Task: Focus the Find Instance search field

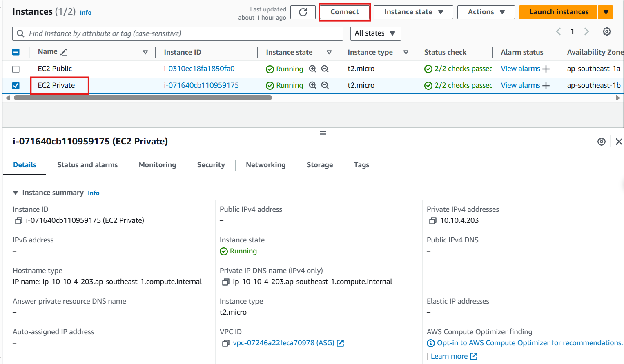Action: [178, 33]
